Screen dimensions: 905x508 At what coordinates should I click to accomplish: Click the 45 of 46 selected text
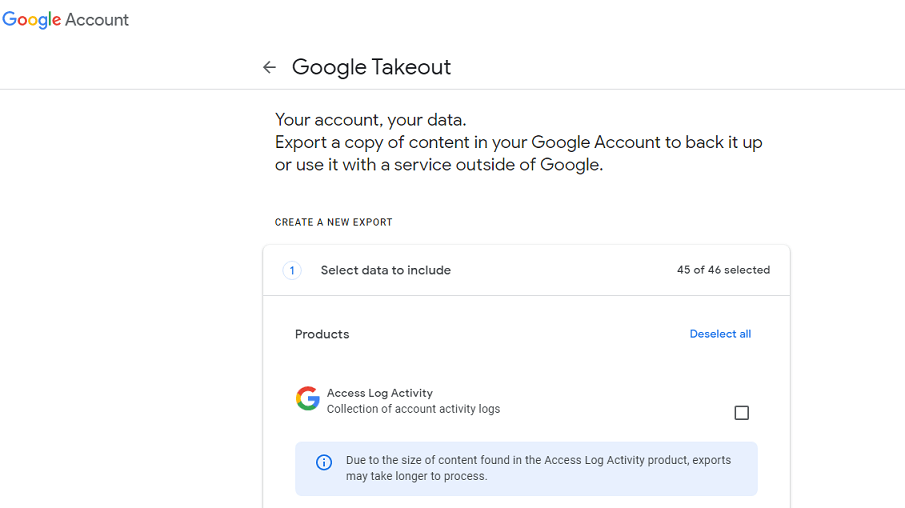[723, 270]
